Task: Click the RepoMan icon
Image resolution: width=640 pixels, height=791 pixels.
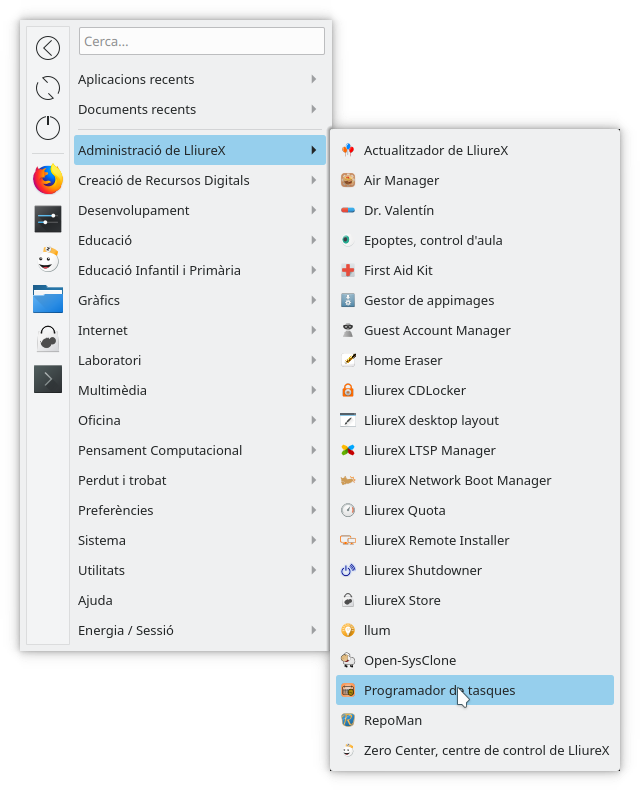Action: point(348,720)
